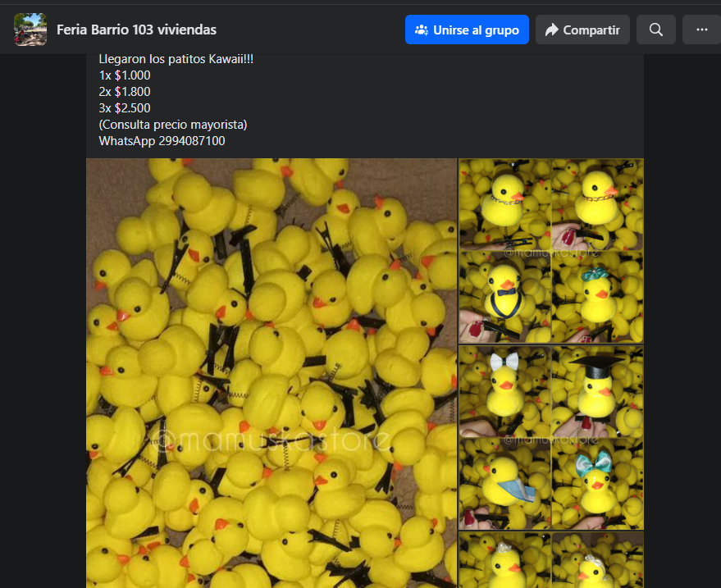Screen dimensions: 721x588
Task: Click the Compartir share button
Action: click(582, 30)
